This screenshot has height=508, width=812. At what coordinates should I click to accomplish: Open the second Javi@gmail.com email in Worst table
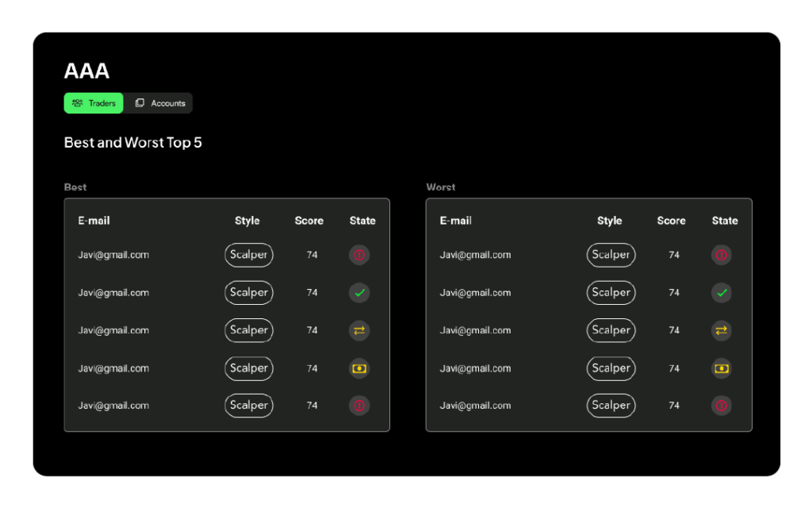point(475,293)
